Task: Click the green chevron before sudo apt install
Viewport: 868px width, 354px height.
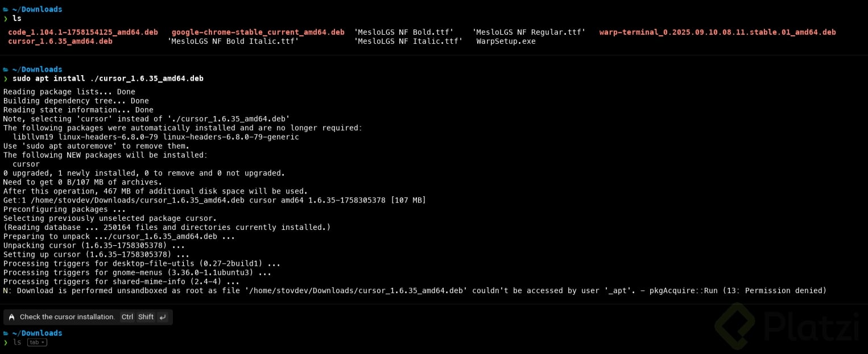Action: tap(6, 79)
